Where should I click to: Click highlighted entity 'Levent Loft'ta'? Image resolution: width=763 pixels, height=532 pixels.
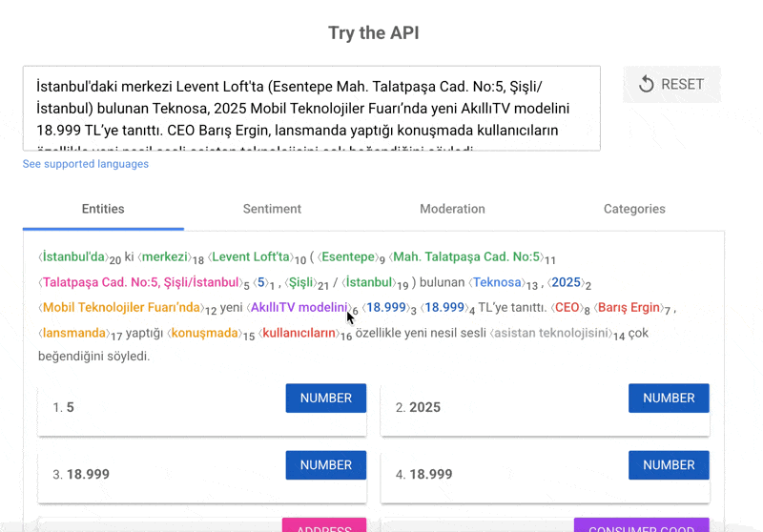click(251, 256)
